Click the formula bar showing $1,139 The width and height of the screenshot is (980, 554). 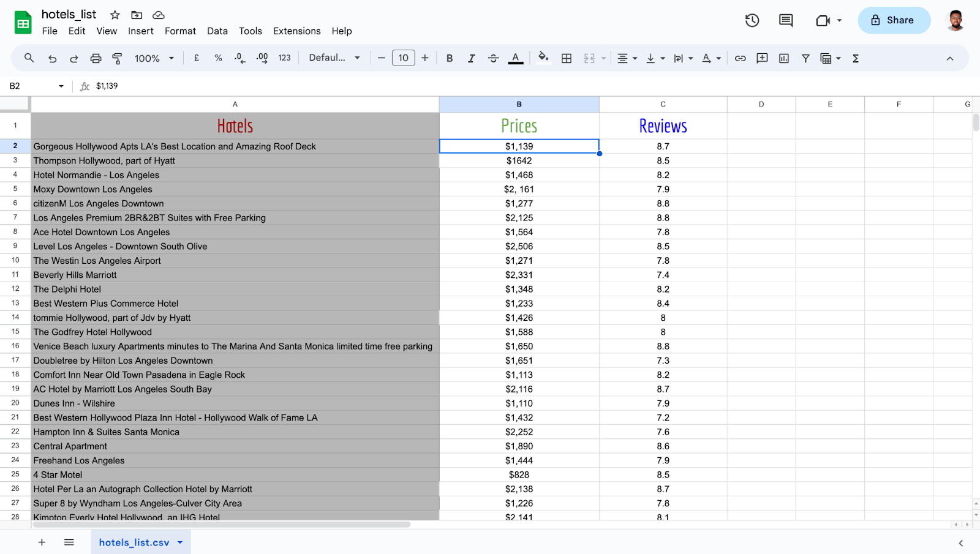[x=533, y=86]
